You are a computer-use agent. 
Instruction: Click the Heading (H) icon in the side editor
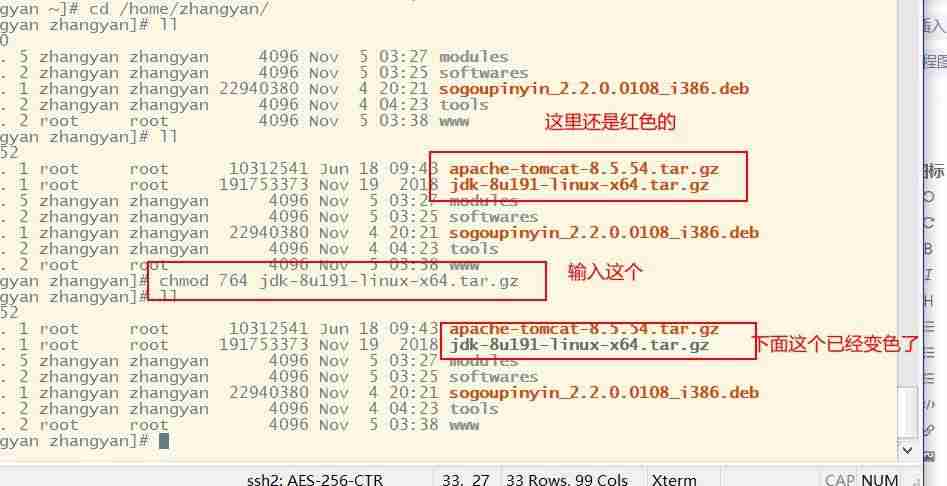[x=929, y=301]
